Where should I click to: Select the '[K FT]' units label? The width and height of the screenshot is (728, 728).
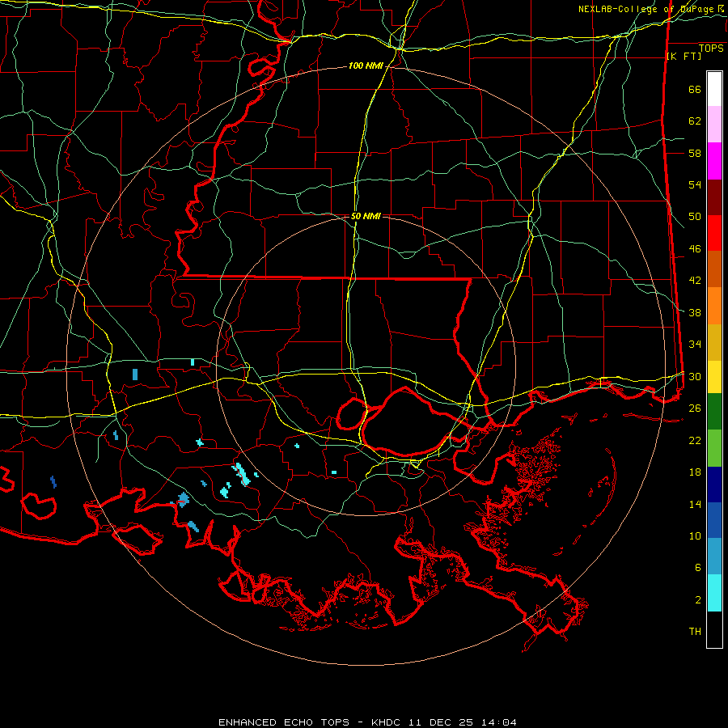[684, 57]
